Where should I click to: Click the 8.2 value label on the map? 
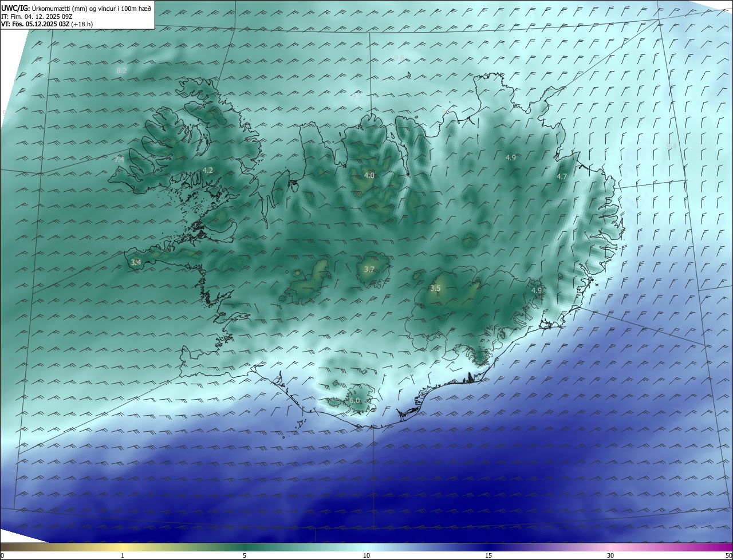(121, 70)
